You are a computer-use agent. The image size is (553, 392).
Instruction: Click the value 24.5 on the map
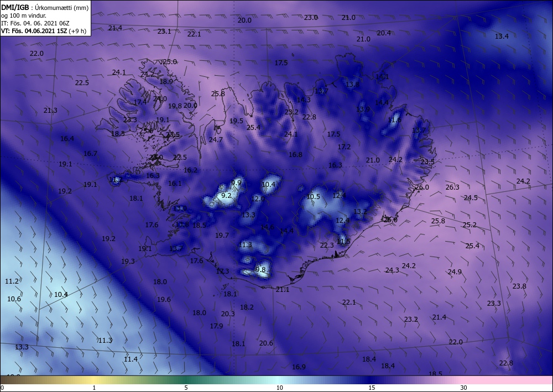point(471,197)
